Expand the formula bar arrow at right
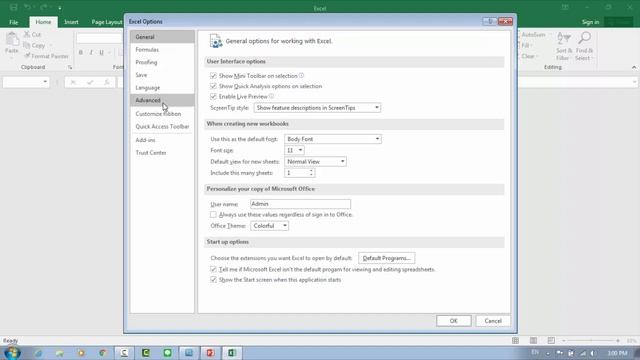 point(634,82)
